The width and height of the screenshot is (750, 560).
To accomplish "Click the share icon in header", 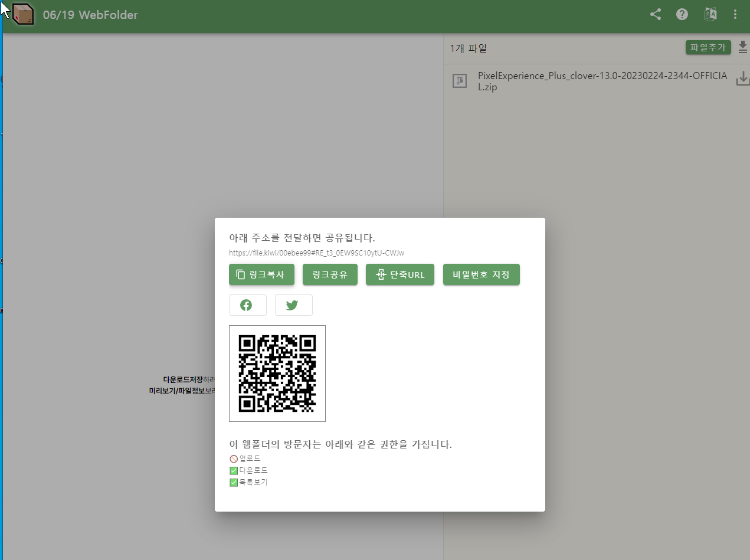I will pos(656,15).
